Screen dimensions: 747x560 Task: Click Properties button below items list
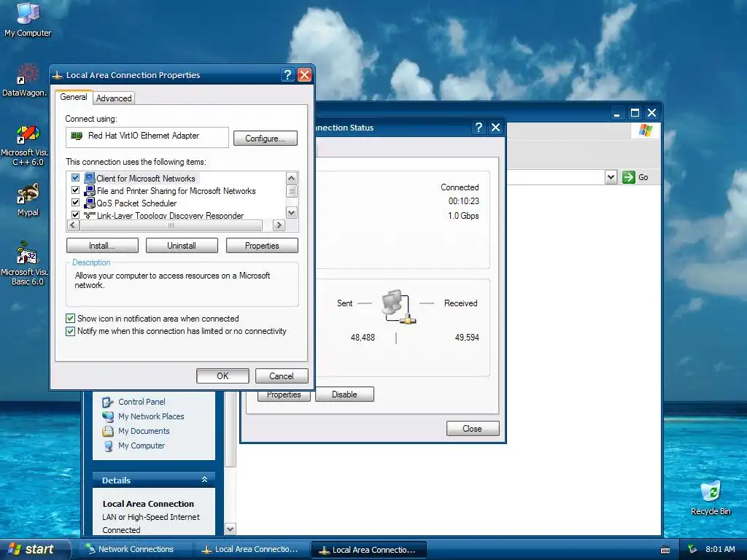point(262,246)
